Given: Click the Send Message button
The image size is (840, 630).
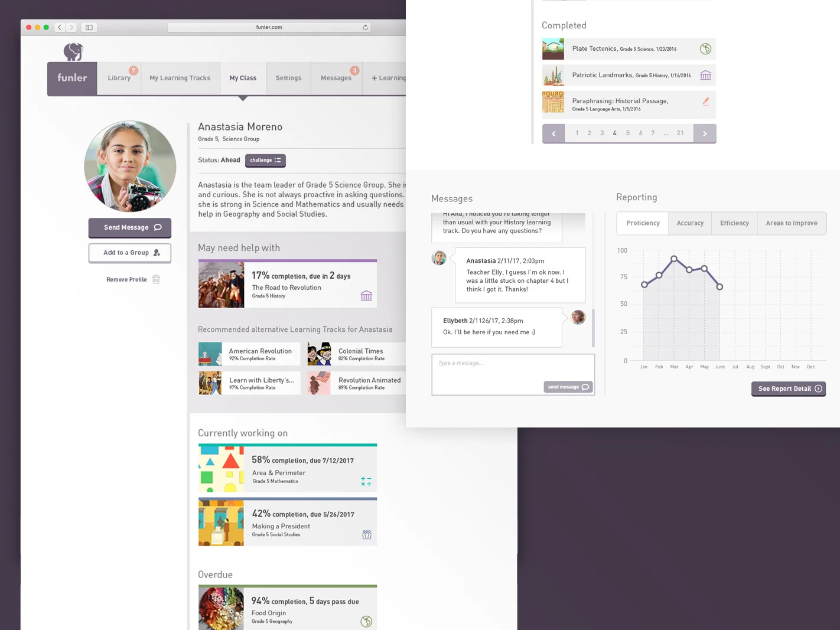Looking at the screenshot, I should coord(130,227).
